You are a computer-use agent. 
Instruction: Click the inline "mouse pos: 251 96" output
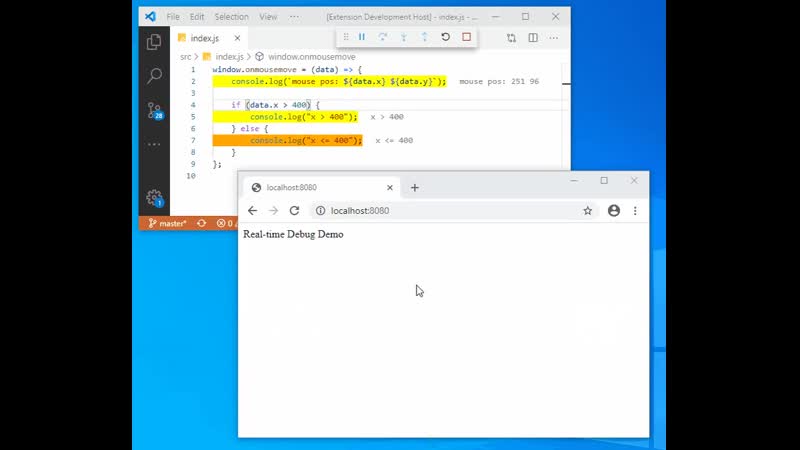(499, 81)
